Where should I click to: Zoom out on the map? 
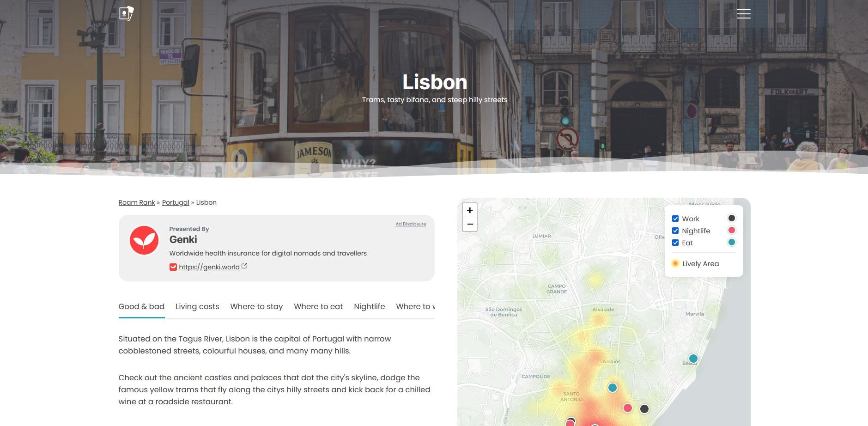click(x=470, y=224)
